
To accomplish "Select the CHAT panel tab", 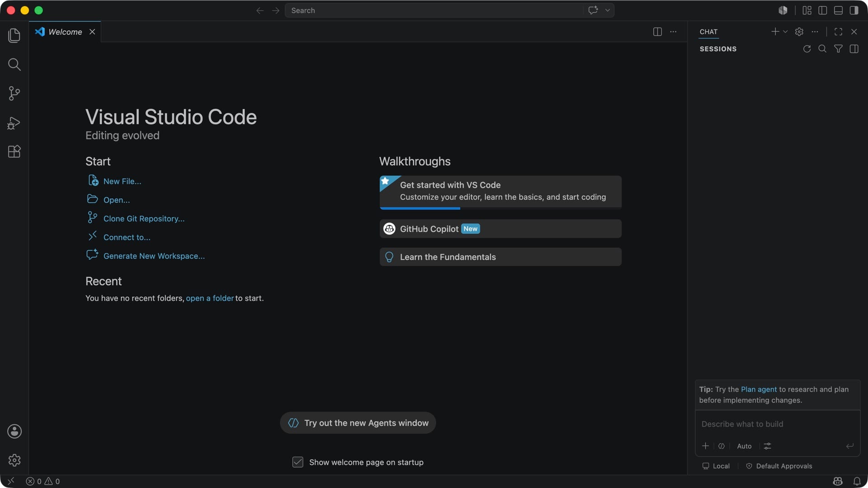I will click(708, 32).
